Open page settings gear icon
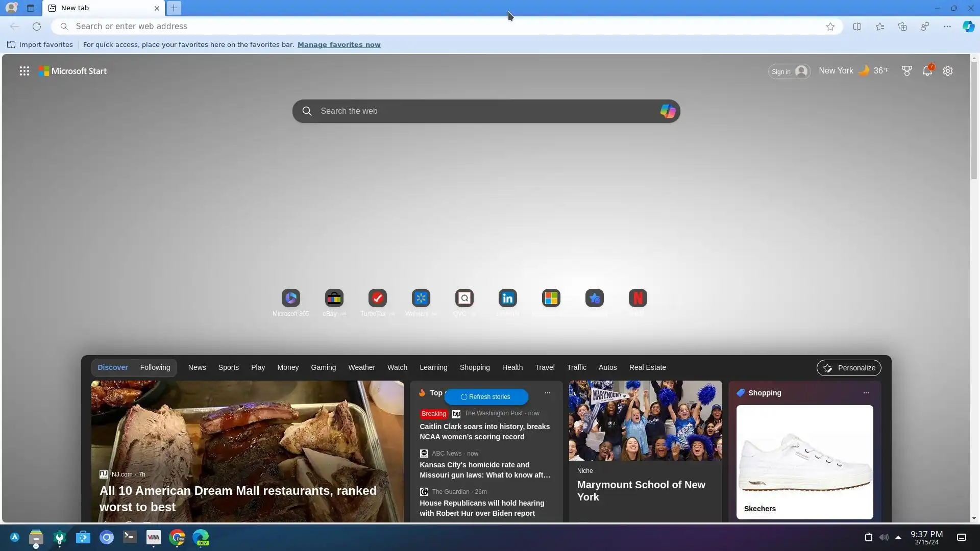980x551 pixels. 948,71
